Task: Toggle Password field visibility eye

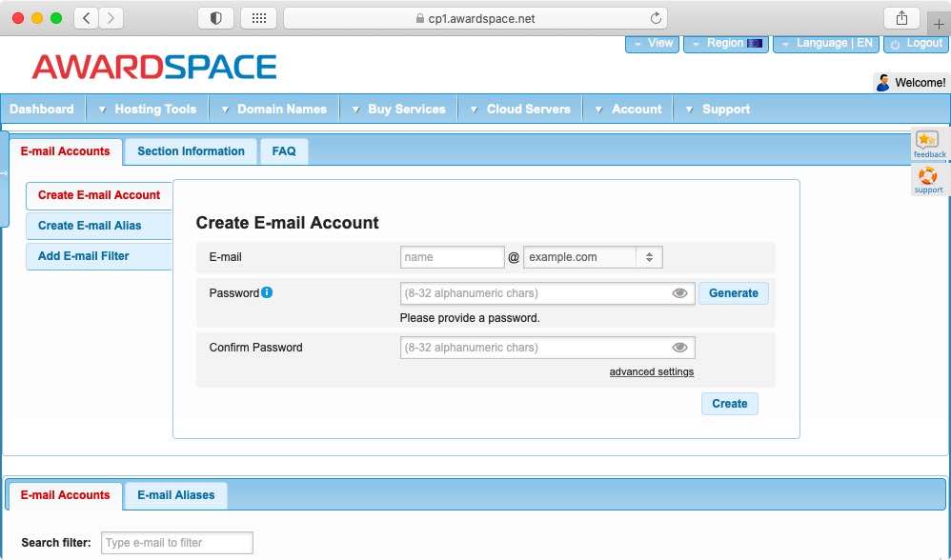Action: [679, 293]
